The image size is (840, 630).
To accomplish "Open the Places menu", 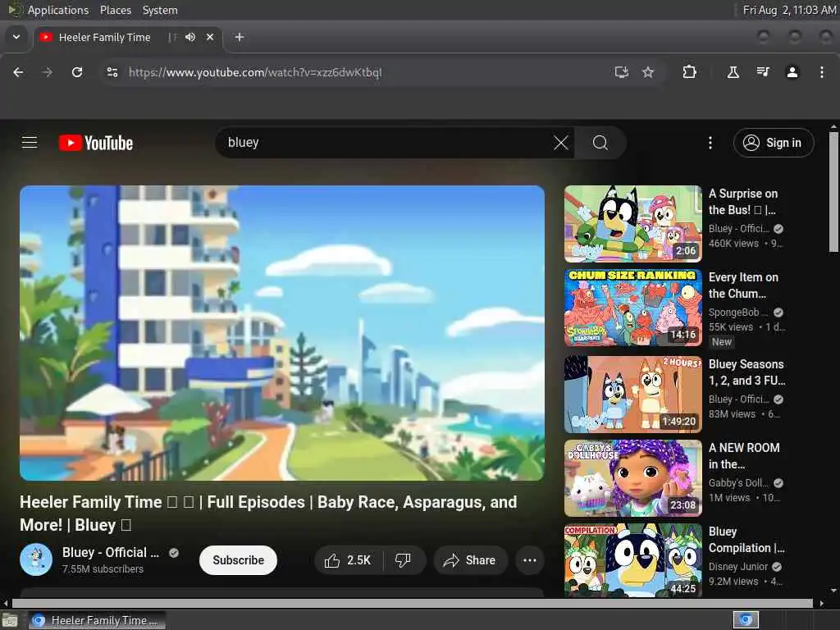I will 116,10.
